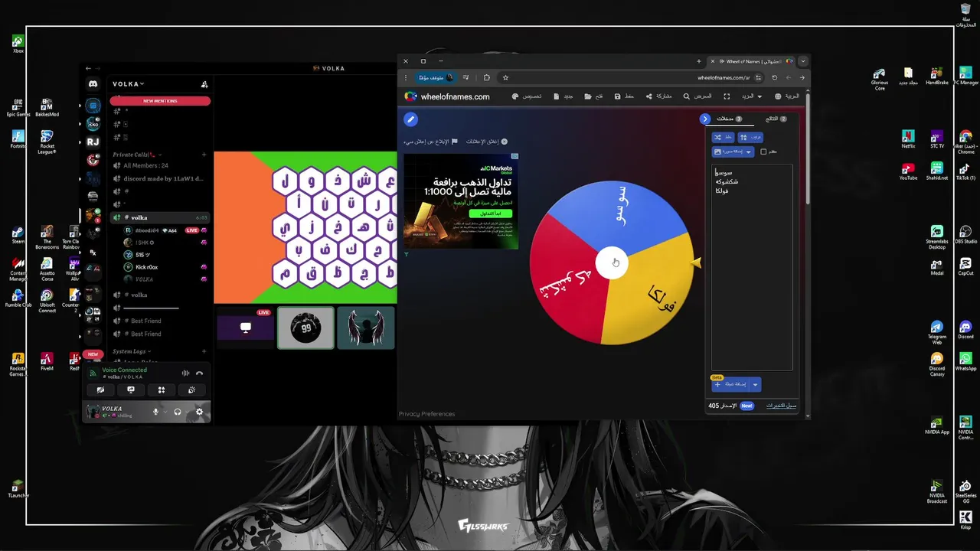This screenshot has height=551, width=980.
Task: Select the 99 jersey avatar tile
Action: (x=305, y=328)
